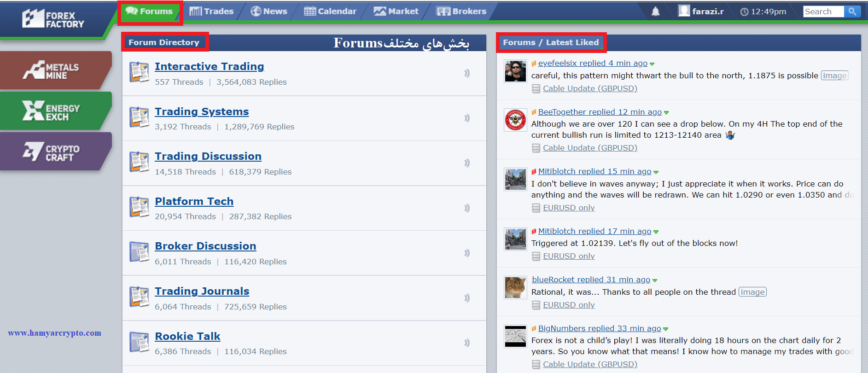Open the farazi.r user profile menu
Screen dimensions: 868x373
(x=701, y=12)
